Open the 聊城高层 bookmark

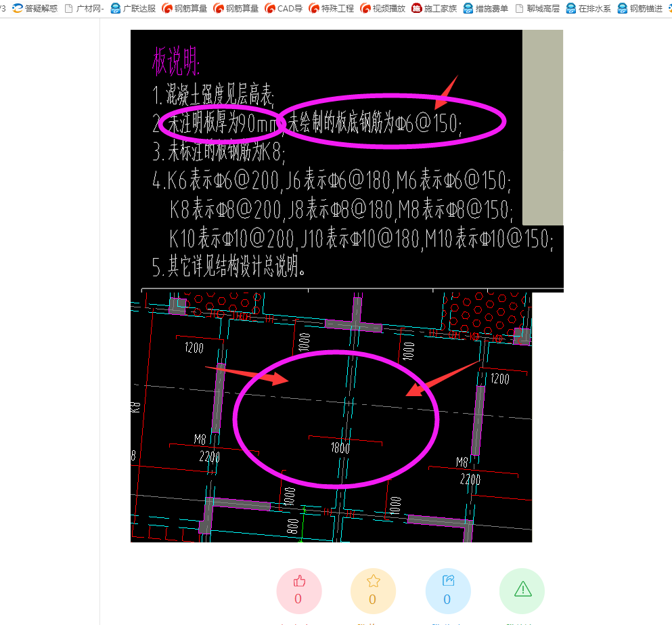click(537, 9)
